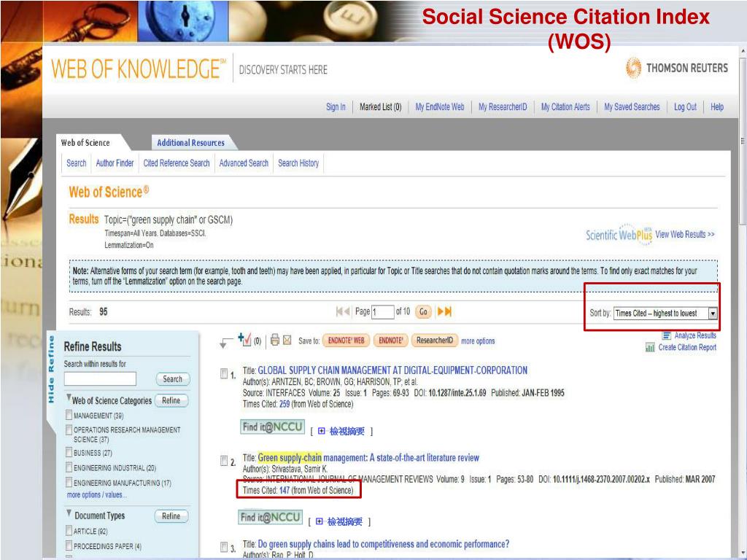This screenshot has height=560, width=747.
Task: Collapse the Web of Science Categories section
Action: [69, 397]
